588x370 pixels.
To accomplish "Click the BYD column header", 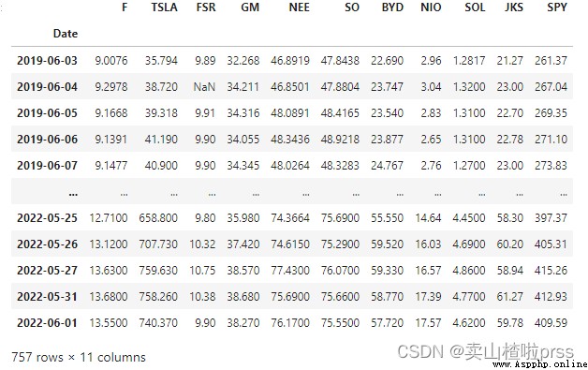I will point(392,7).
